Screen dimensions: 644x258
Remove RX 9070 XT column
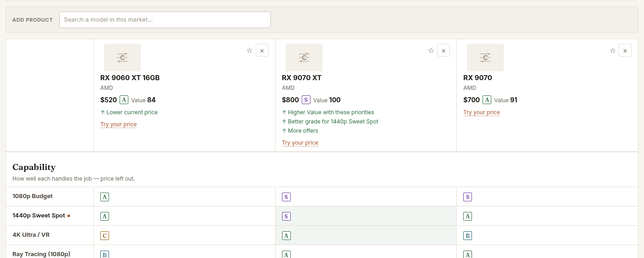coord(443,51)
